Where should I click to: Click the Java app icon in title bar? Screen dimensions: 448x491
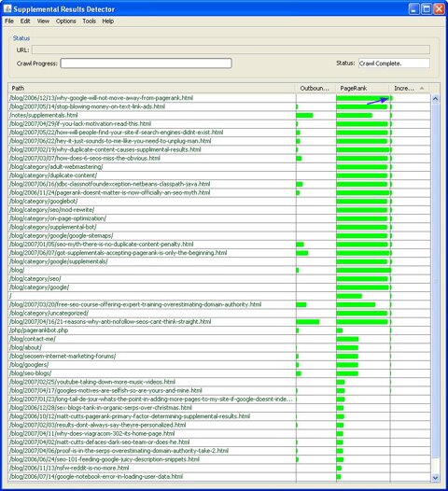7,8
